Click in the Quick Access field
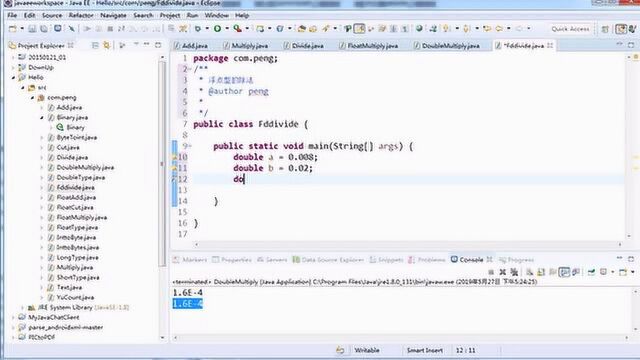The height and width of the screenshot is (360, 640). coord(570,29)
